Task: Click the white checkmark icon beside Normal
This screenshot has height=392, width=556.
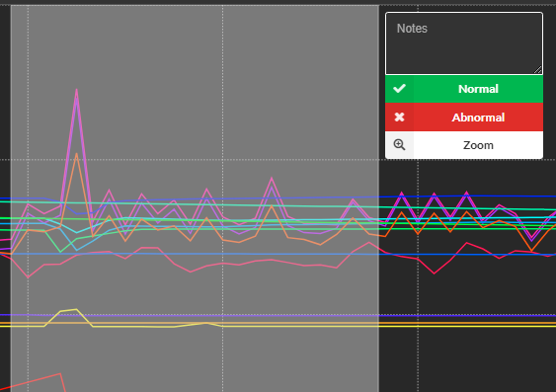Action: click(x=399, y=89)
